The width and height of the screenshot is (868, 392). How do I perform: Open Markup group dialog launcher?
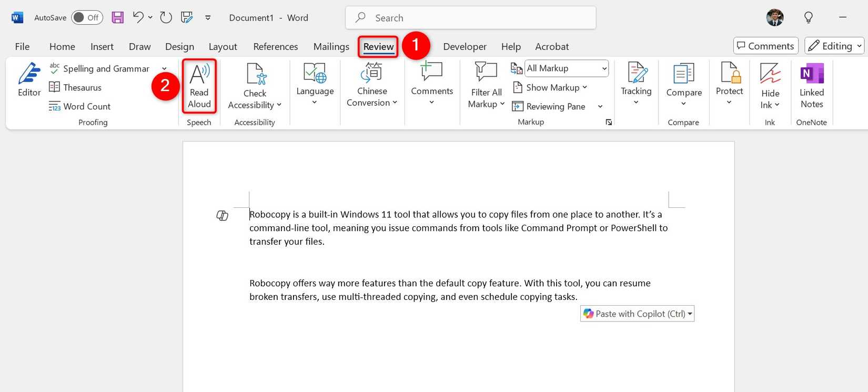[609, 122]
